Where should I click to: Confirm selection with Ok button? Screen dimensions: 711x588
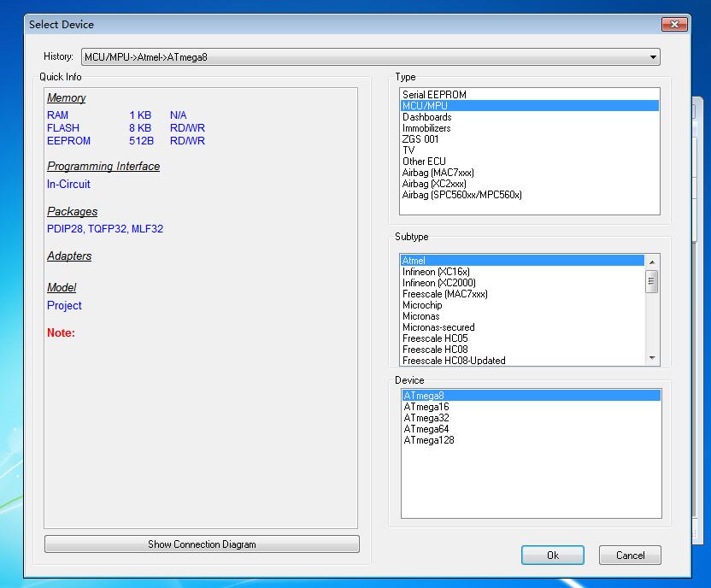553,556
